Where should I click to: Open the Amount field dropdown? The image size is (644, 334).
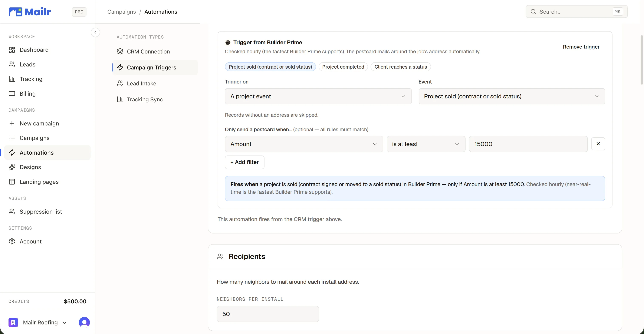304,144
